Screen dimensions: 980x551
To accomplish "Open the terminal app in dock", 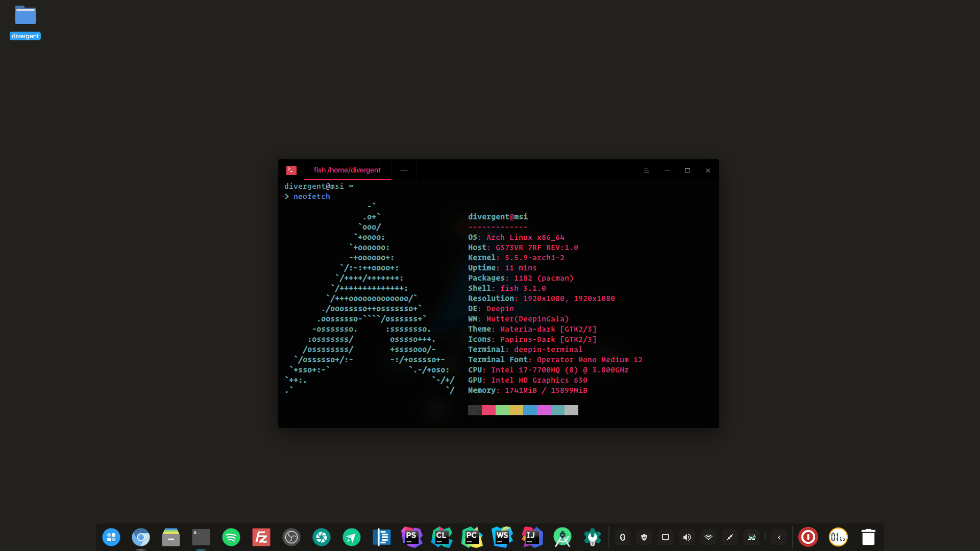I will click(x=201, y=537).
